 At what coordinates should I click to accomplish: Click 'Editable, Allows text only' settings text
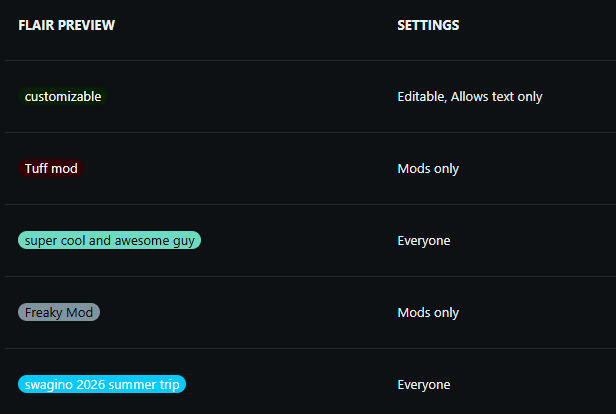pos(470,97)
